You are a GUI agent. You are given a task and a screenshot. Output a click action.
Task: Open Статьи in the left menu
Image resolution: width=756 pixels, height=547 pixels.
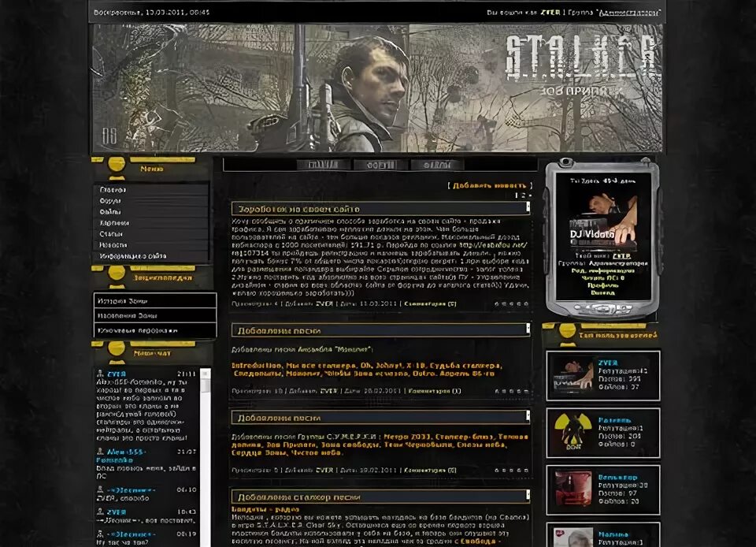[150, 234]
